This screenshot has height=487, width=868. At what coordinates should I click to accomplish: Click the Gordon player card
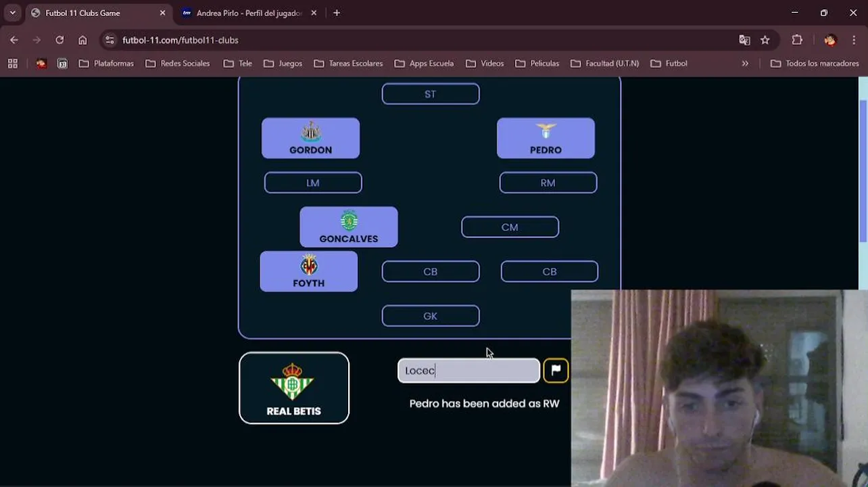point(310,139)
